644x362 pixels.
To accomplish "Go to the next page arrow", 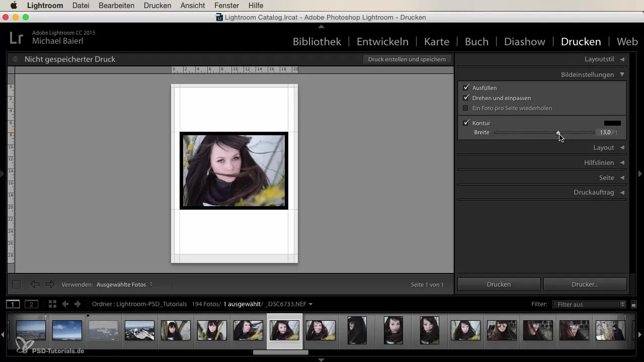I will pyautogui.click(x=50, y=285).
